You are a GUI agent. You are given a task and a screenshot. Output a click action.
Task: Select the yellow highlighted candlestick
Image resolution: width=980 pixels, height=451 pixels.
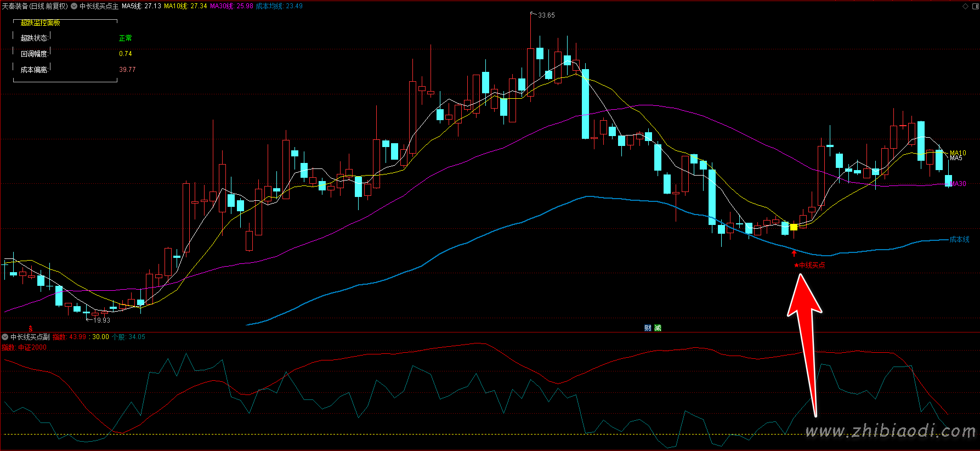pyautogui.click(x=794, y=227)
